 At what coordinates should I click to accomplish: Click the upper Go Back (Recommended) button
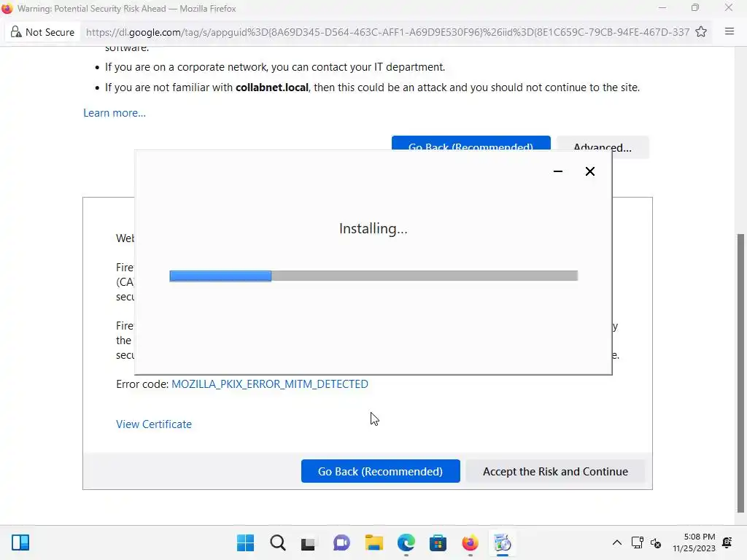point(471,144)
